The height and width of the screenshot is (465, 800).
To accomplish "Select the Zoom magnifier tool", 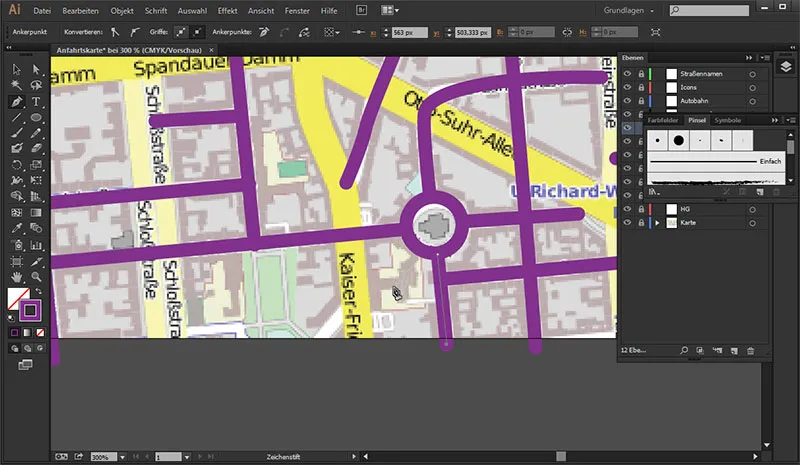I will coord(36,277).
